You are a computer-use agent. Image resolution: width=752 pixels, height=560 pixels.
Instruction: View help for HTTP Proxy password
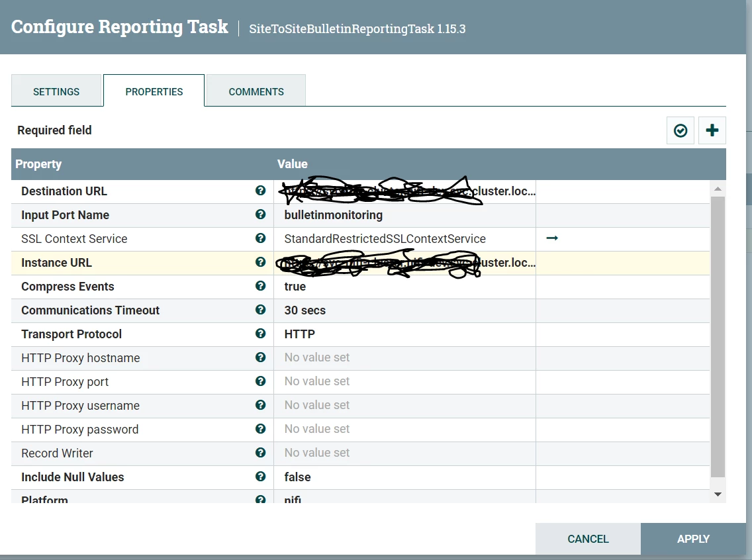[260, 429]
